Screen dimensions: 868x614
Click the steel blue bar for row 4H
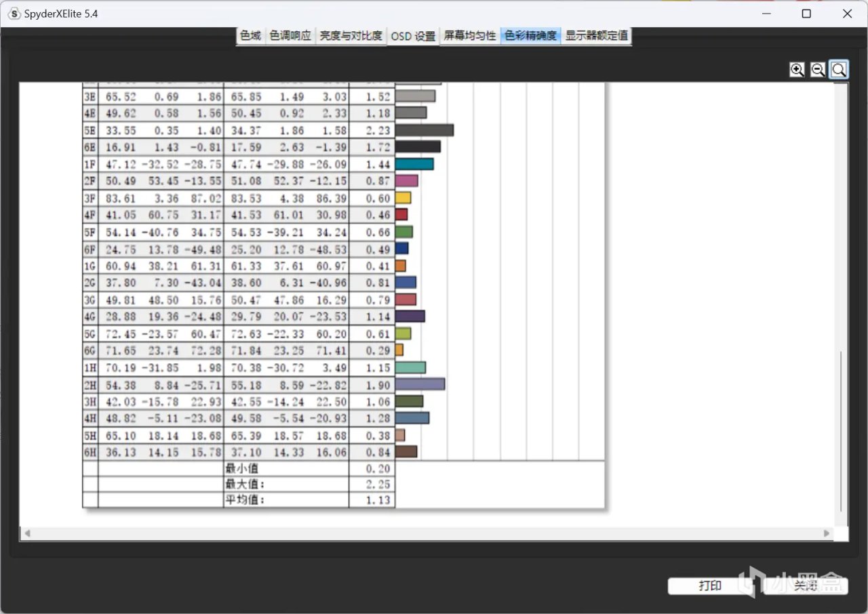[412, 418]
